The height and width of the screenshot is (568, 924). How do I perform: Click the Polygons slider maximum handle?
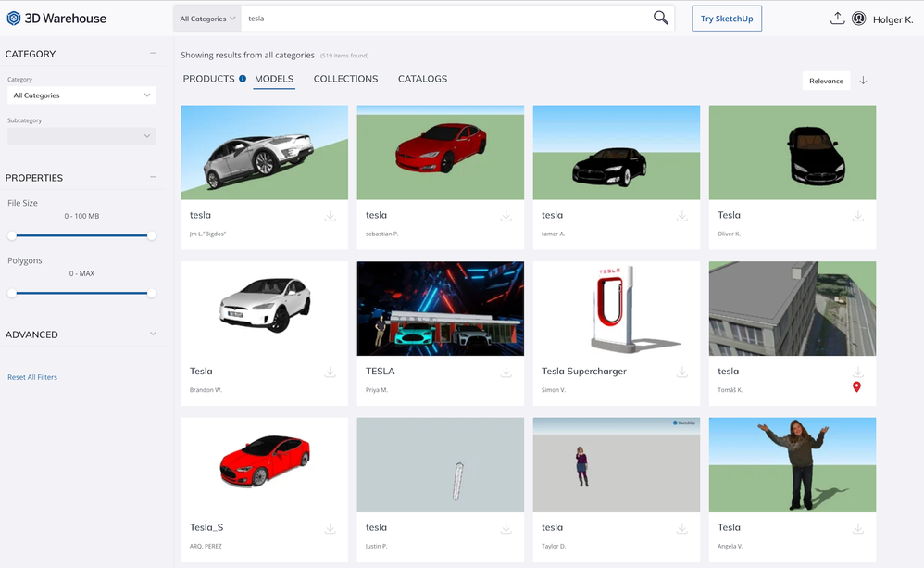(x=152, y=293)
